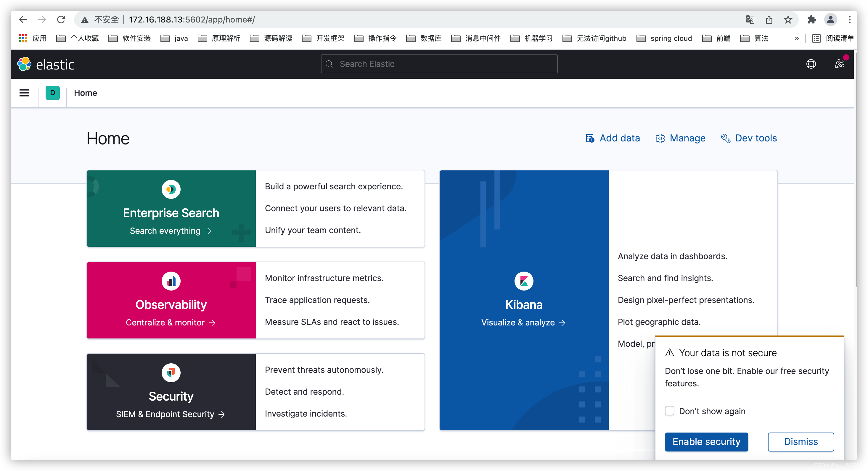Open the java bookmark folder

coord(174,38)
